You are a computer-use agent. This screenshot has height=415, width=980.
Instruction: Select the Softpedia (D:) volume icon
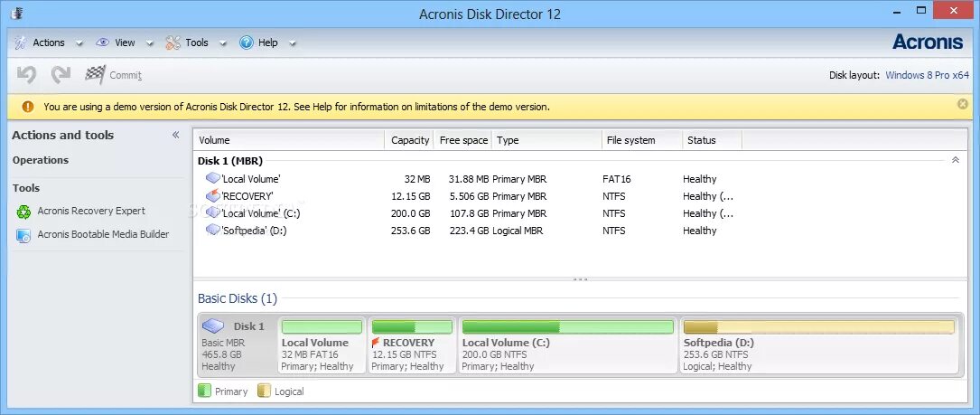(213, 231)
